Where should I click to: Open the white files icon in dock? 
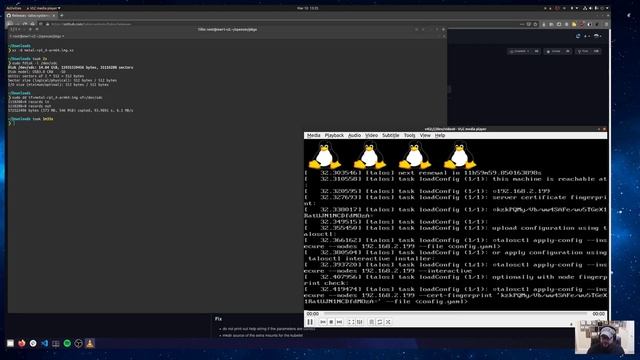(10, 343)
